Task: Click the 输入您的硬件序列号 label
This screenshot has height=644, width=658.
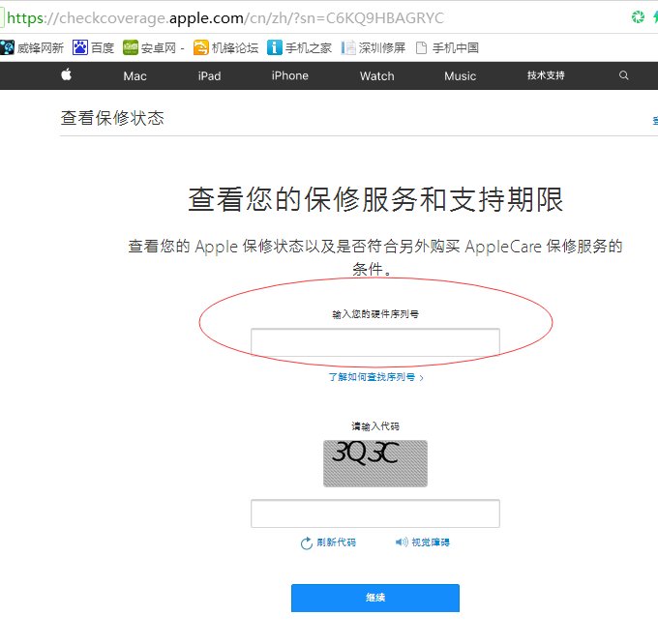Action: [375, 313]
